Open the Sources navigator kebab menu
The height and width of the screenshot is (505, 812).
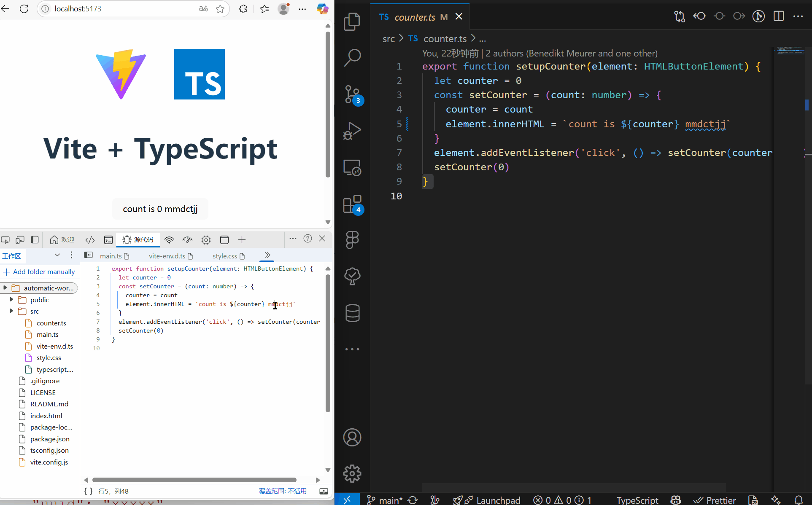coord(71,255)
